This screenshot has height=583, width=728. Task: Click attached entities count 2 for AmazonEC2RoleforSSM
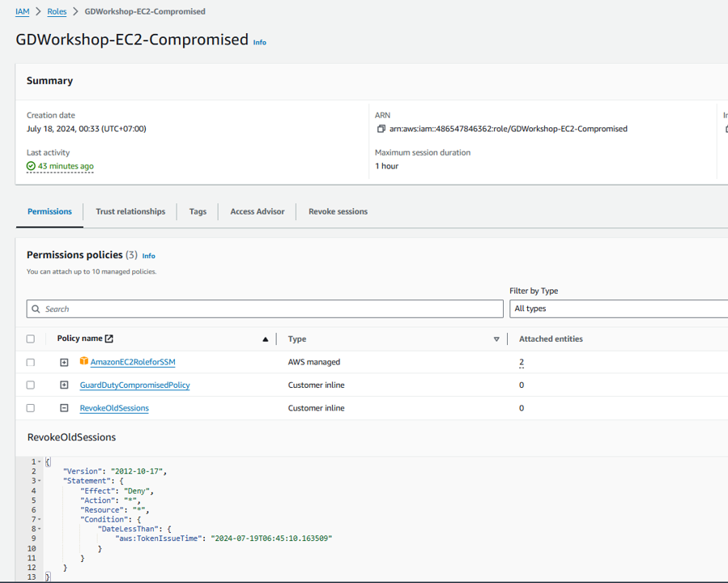point(522,362)
